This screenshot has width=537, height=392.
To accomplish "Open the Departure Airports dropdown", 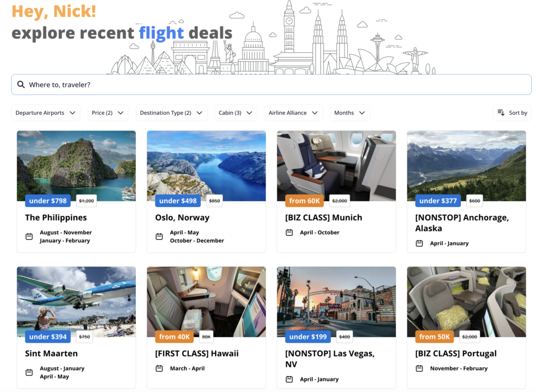I will pyautogui.click(x=46, y=112).
